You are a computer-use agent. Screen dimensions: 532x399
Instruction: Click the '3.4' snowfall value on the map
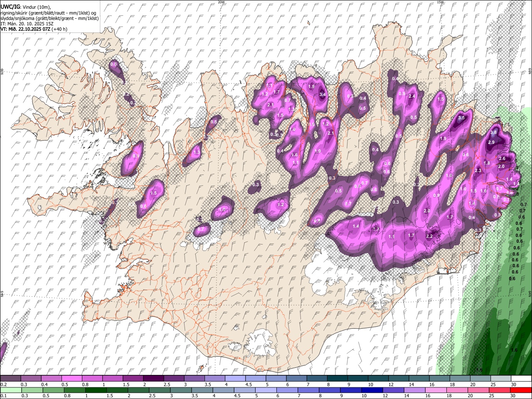[323, 94]
